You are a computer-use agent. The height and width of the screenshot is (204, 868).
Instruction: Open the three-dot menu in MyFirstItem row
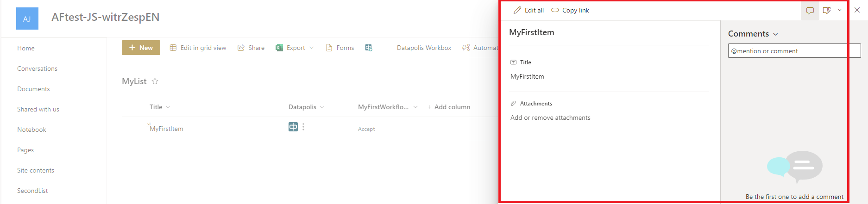click(303, 127)
